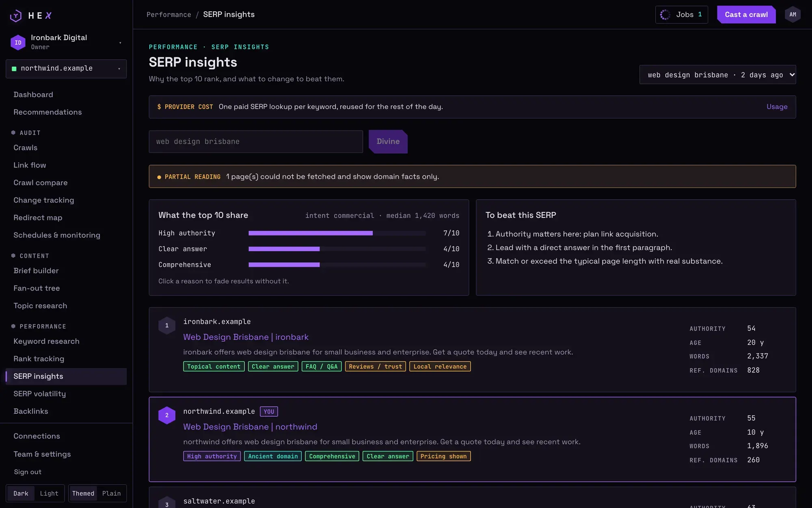Go to Recommendations page
Viewport: 812px width, 508px height.
click(66, 112)
